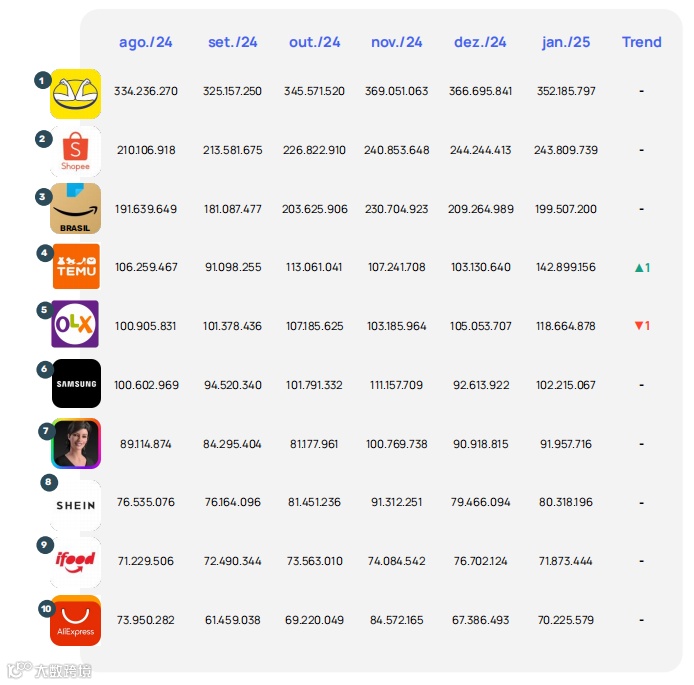Select the out./24 column header
694x685 pixels.
tap(315, 42)
